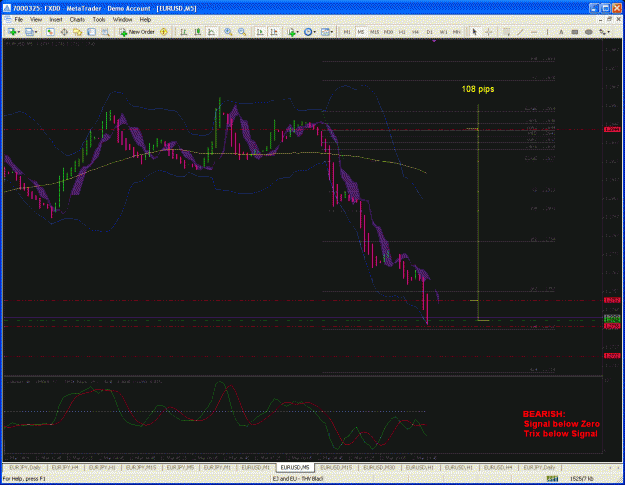Viewport: 625px width, 485px height.
Task: Open the Help menu
Action: pos(145,20)
